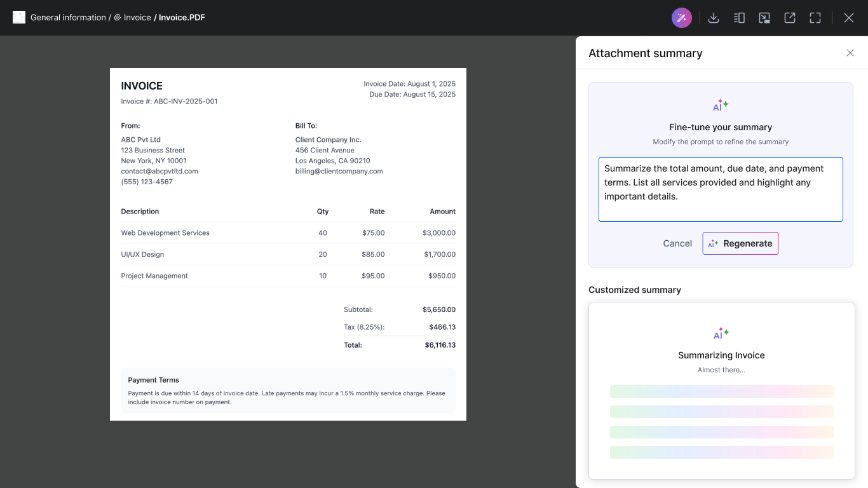Click the AI sparkle icon above Fine-tune
The width and height of the screenshot is (868, 488).
721,105
